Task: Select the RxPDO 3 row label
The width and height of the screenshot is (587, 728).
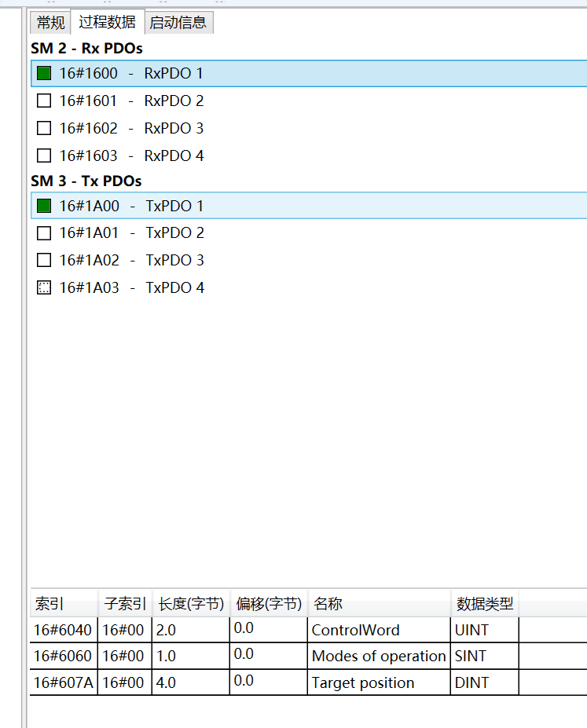Action: pyautogui.click(x=174, y=128)
